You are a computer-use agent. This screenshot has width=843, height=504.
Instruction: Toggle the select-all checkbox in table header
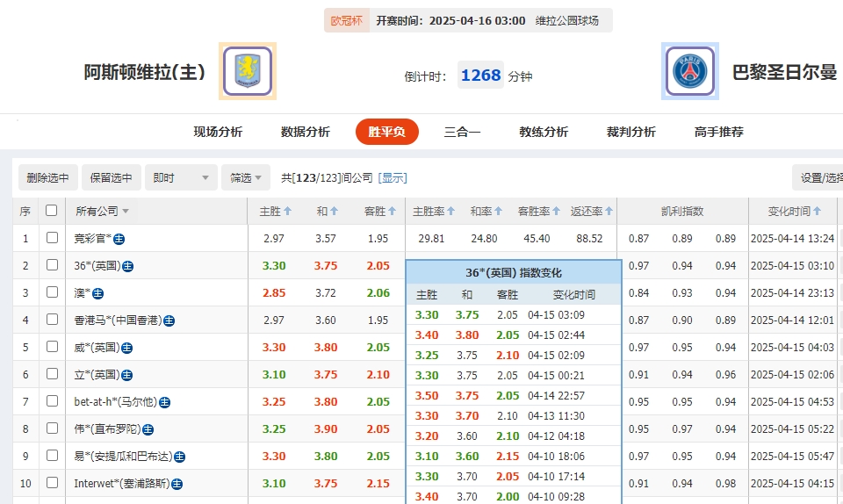[x=52, y=211]
